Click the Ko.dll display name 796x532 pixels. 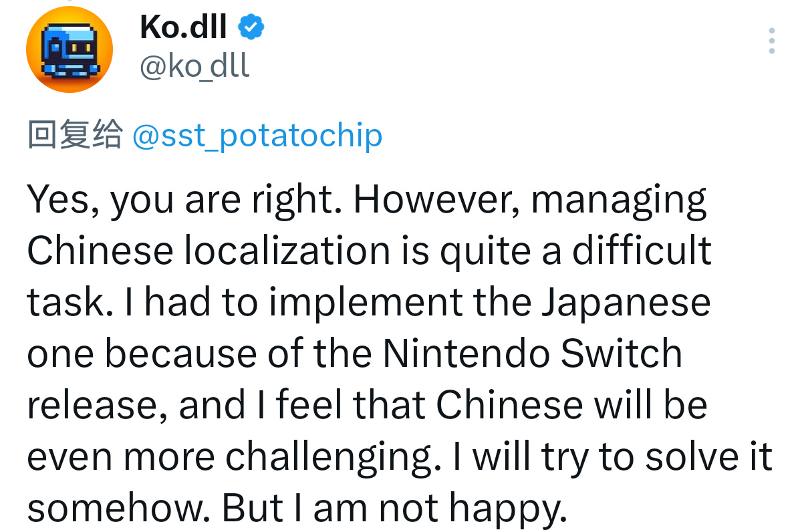183,27
